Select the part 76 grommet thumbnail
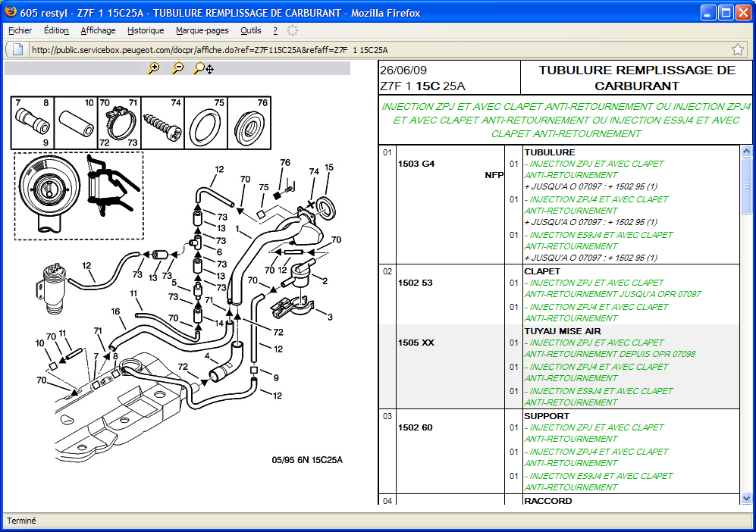Image resolution: width=756 pixels, height=532 pixels. click(x=248, y=122)
